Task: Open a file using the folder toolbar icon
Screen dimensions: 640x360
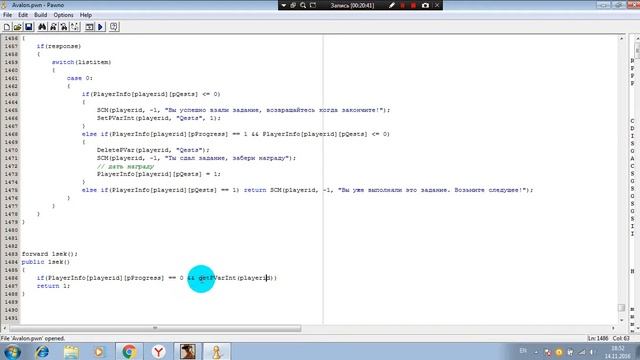Action: pyautogui.click(x=18, y=27)
